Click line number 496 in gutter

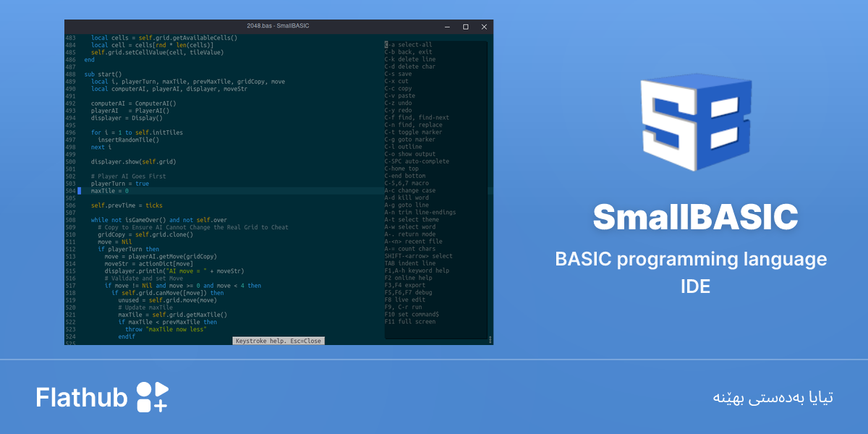pos(70,132)
